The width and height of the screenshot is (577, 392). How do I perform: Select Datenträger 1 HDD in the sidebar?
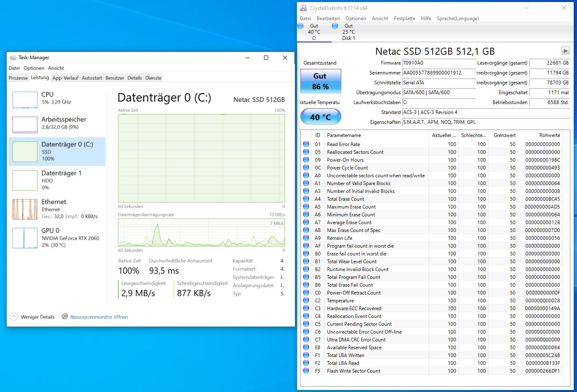click(57, 180)
